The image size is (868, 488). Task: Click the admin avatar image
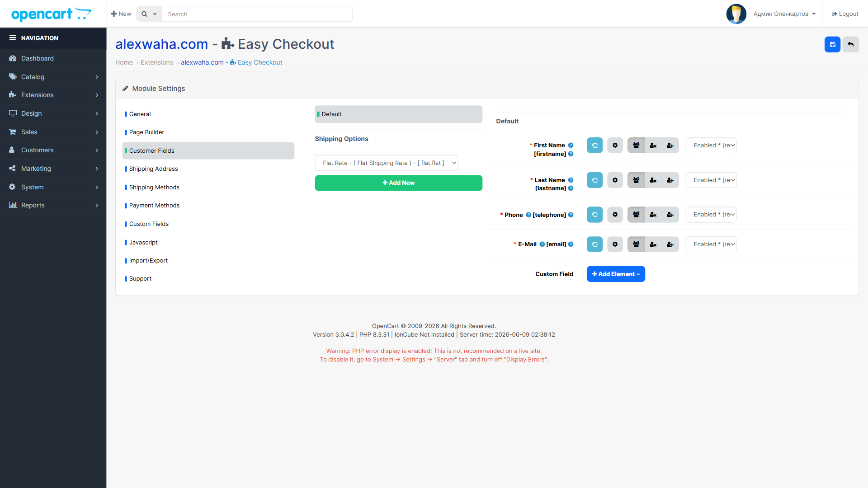(736, 14)
